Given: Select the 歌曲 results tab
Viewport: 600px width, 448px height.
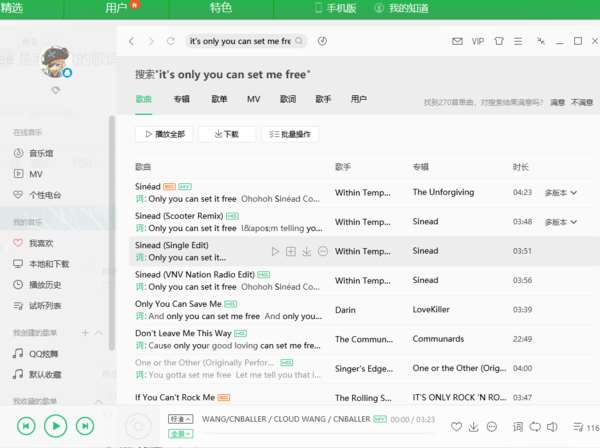Looking at the screenshot, I should point(144,99).
